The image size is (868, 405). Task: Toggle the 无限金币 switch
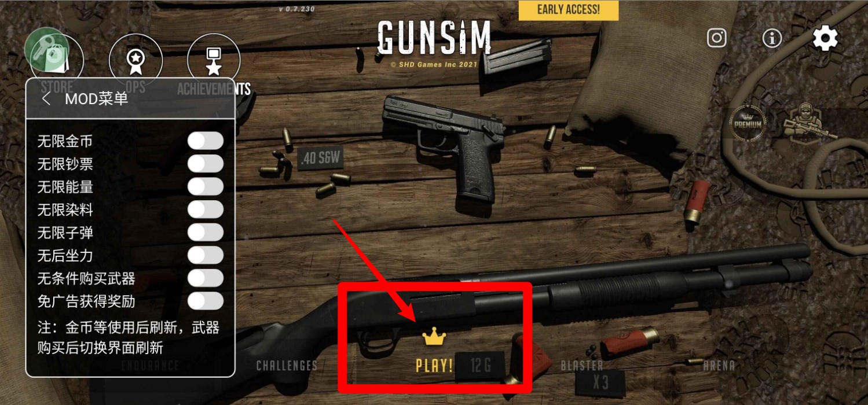(206, 141)
